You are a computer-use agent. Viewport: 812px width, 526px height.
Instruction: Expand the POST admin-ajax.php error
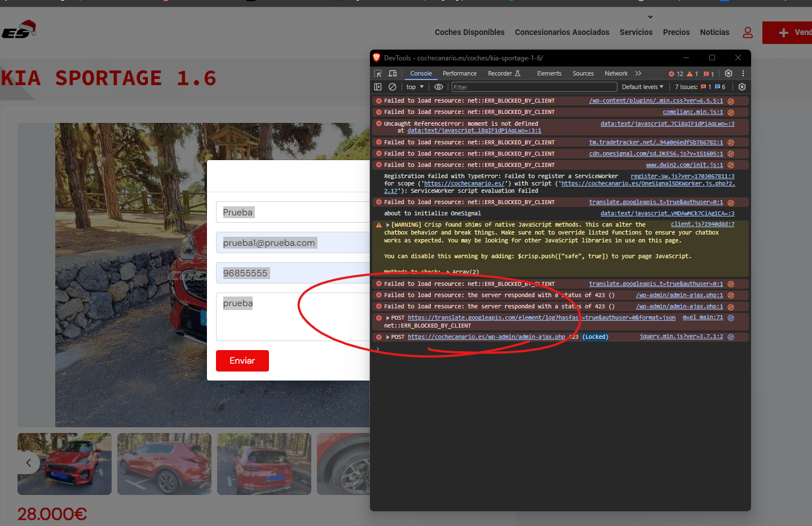click(x=387, y=337)
